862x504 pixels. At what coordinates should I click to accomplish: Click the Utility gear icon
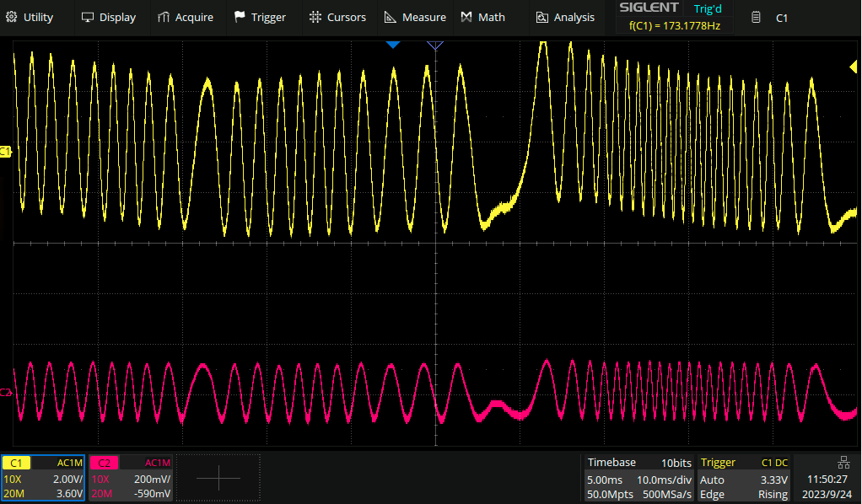point(11,17)
